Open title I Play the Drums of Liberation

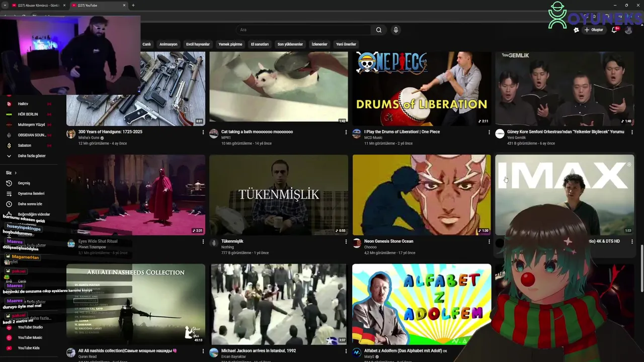pos(402,132)
